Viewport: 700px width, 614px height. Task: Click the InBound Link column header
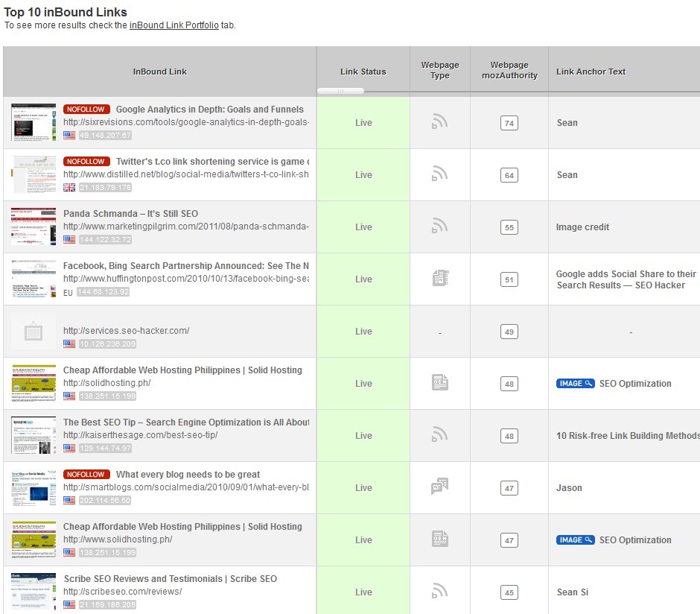160,72
